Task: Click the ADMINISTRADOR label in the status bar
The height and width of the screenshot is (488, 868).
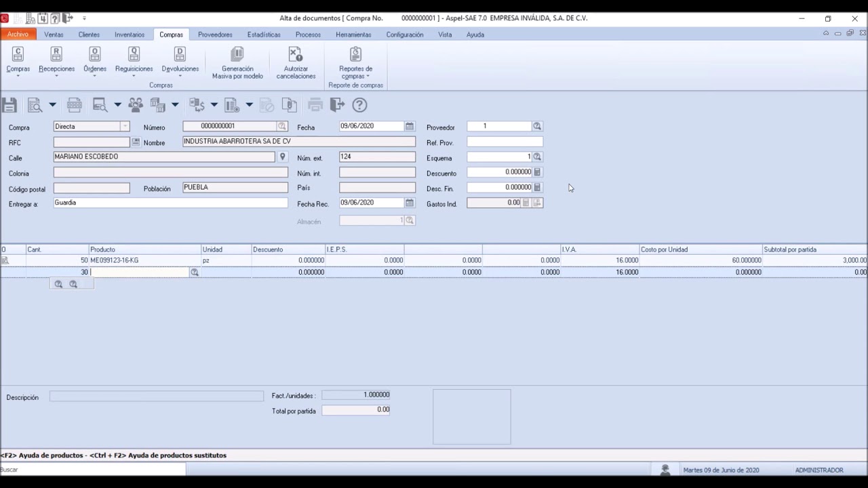Action: coord(819,470)
